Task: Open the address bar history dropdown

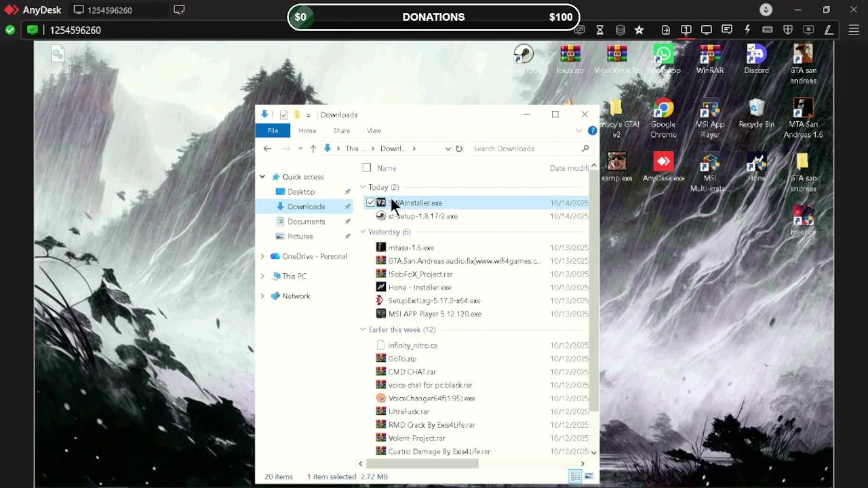Action: [x=448, y=148]
